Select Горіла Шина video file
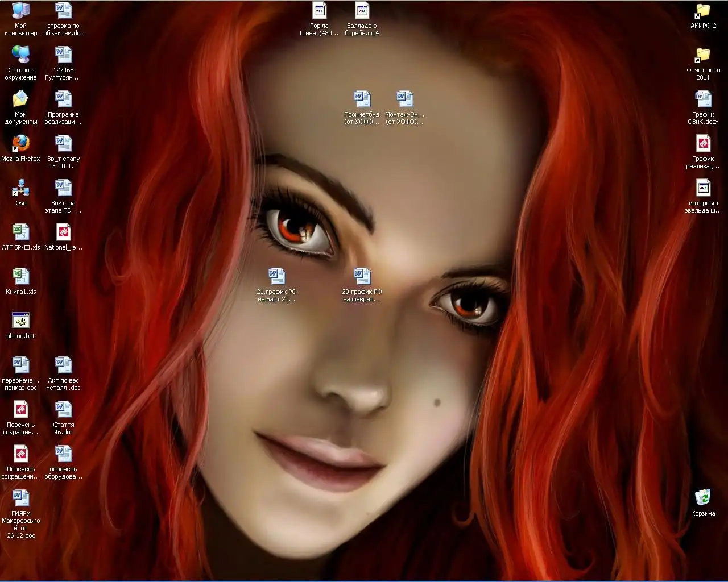 (319, 19)
